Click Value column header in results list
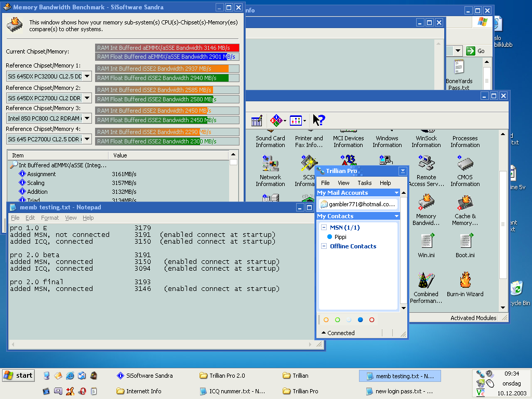This screenshot has height=399, width=532. (x=169, y=155)
